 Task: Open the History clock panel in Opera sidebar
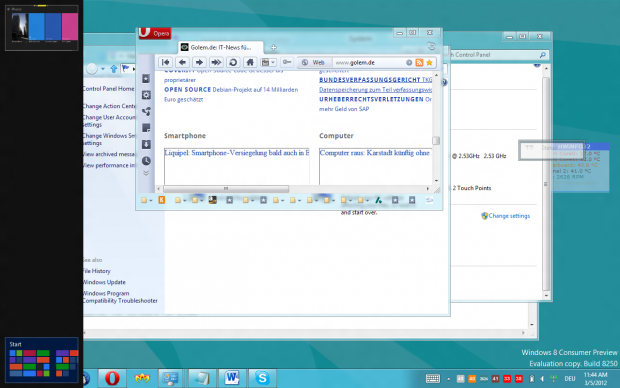click(146, 161)
